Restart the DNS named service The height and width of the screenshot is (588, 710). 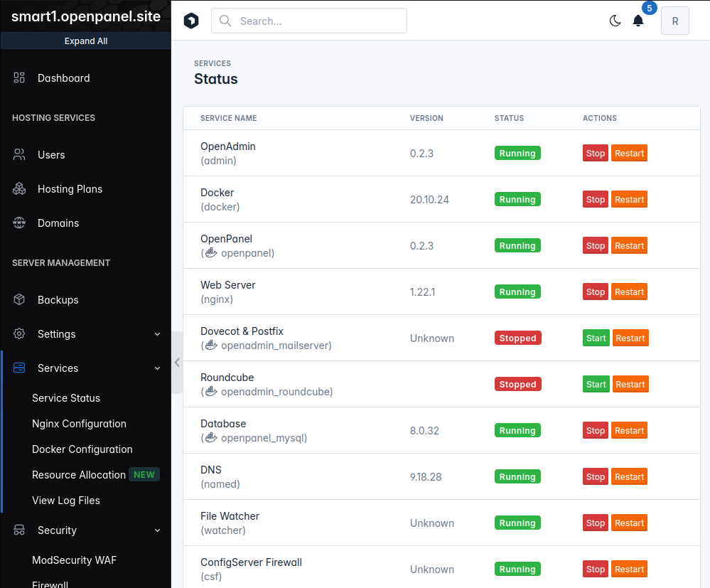tap(629, 476)
